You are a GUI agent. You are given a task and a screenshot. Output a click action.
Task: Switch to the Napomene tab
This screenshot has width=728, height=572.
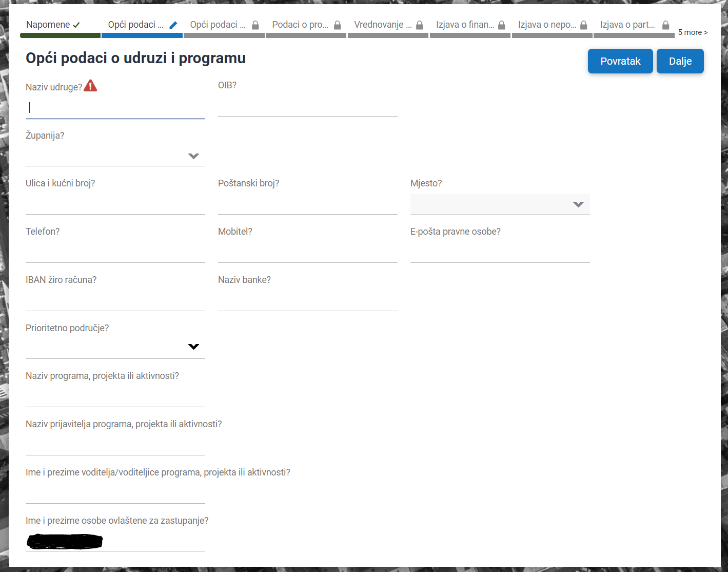(x=48, y=25)
